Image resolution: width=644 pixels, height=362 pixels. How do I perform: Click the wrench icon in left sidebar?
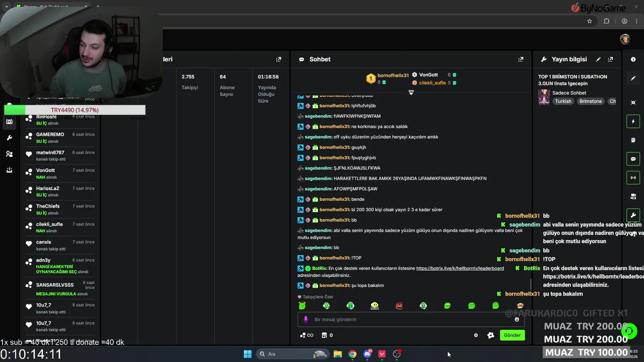(9, 138)
